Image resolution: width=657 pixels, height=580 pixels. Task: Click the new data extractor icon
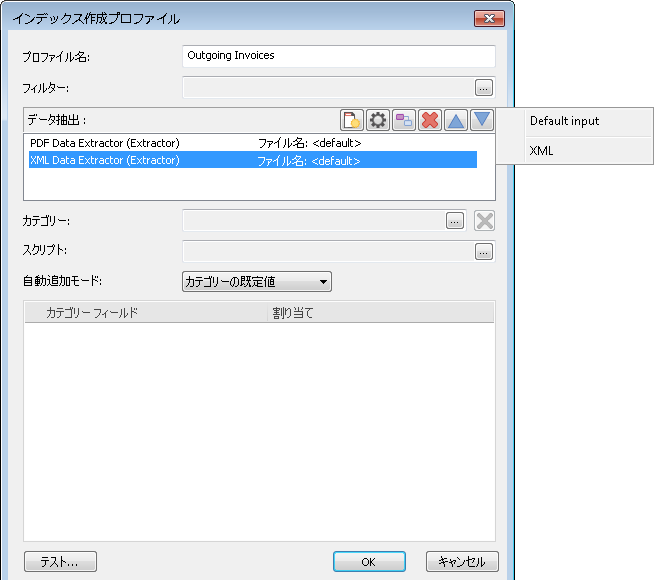pos(352,120)
